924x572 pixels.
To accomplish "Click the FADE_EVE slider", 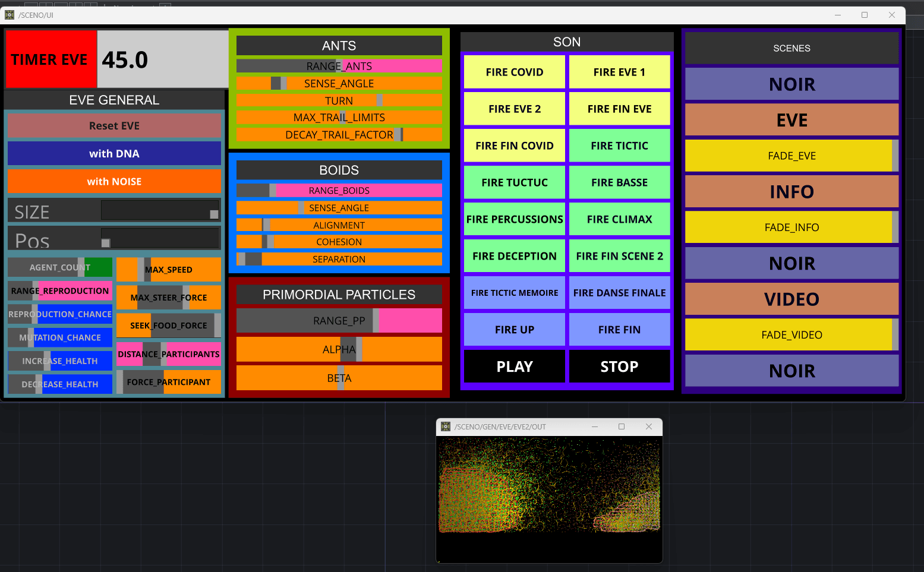I will coord(791,156).
